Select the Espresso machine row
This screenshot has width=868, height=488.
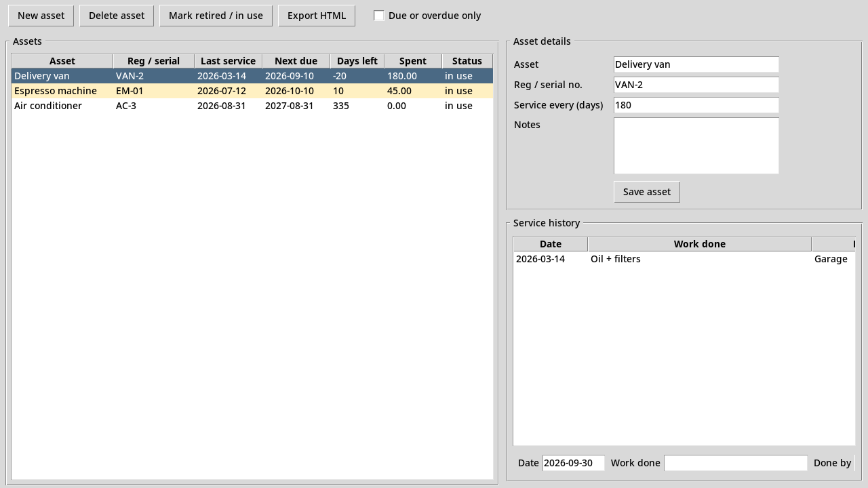(x=252, y=91)
